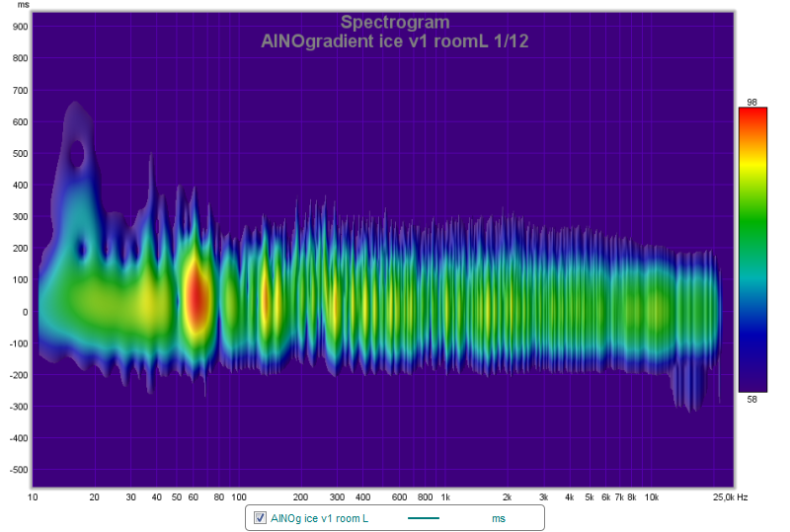Click the 98 maximum value above color scale
The image size is (790, 532).
click(x=751, y=103)
